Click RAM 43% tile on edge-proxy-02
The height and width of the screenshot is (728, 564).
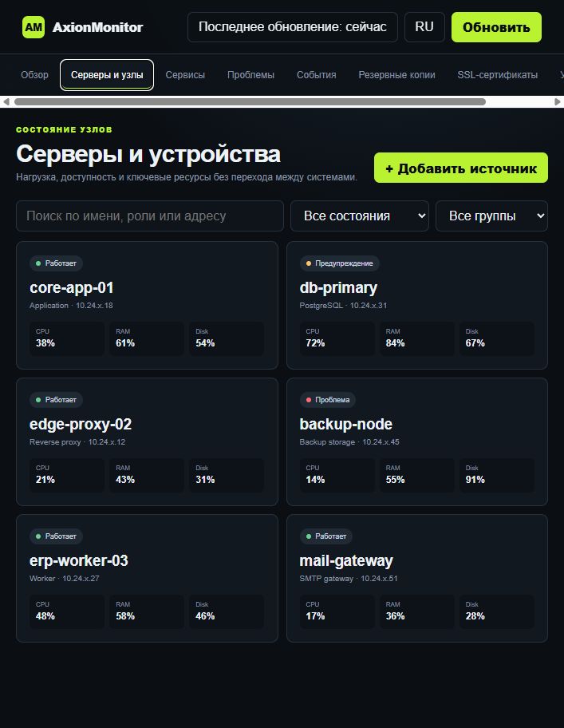pyautogui.click(x=147, y=475)
